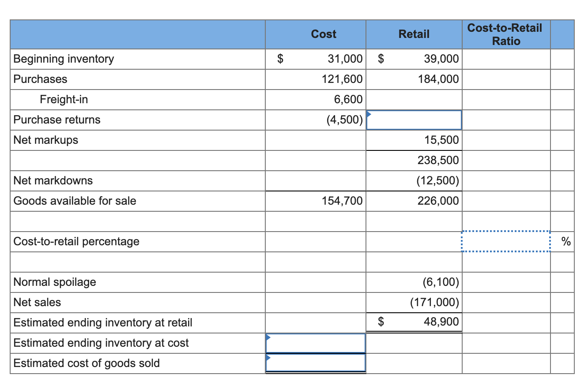Screen dimensions: 588x382
Task: Click Estimated ending inventory at retail label
Action: point(103,323)
